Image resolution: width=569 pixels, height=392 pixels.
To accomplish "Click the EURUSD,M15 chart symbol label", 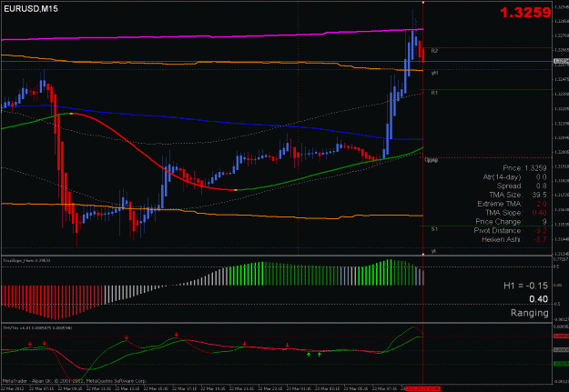I will pyautogui.click(x=31, y=9).
